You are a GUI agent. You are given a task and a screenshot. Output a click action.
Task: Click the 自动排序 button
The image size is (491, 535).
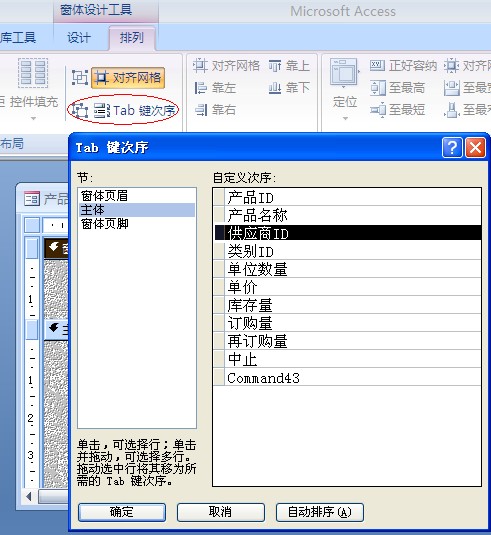(320, 512)
